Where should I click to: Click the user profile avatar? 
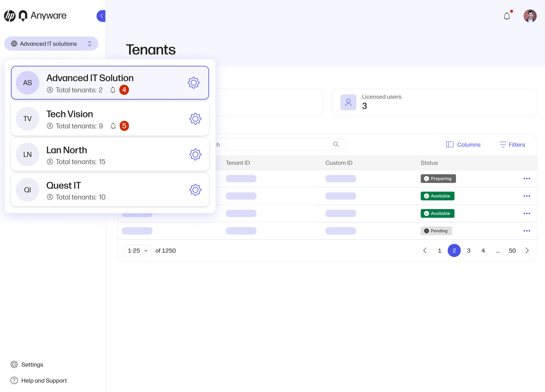pos(530,16)
